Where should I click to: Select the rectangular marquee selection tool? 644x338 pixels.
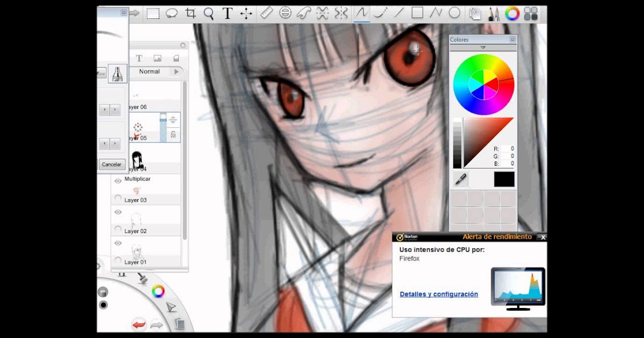click(x=153, y=13)
